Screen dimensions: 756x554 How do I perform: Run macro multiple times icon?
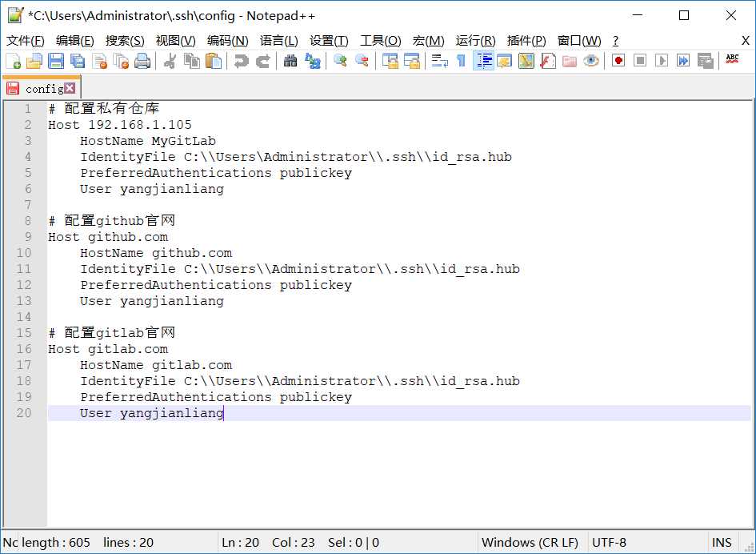[x=683, y=62]
